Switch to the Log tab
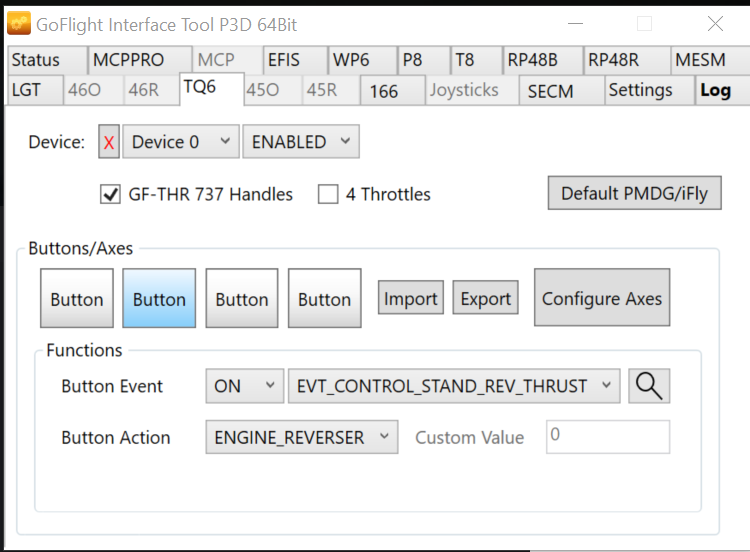This screenshot has width=750, height=552. coord(715,90)
